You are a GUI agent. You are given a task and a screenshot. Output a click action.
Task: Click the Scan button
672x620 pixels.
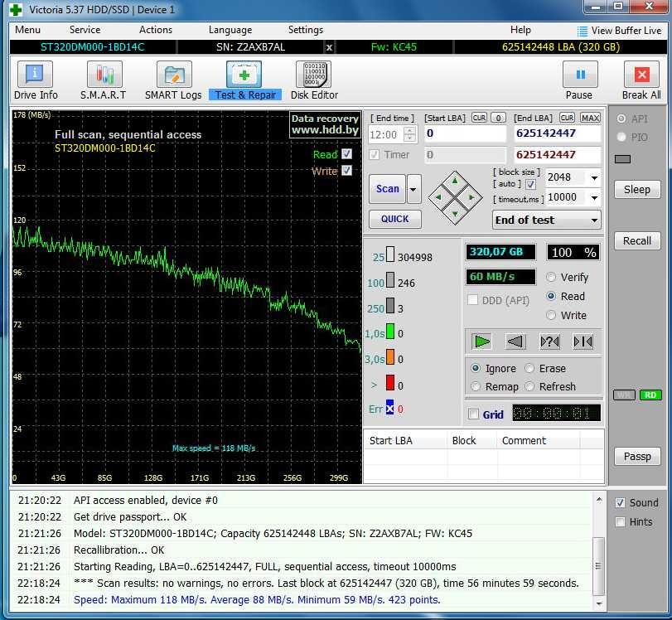click(387, 189)
